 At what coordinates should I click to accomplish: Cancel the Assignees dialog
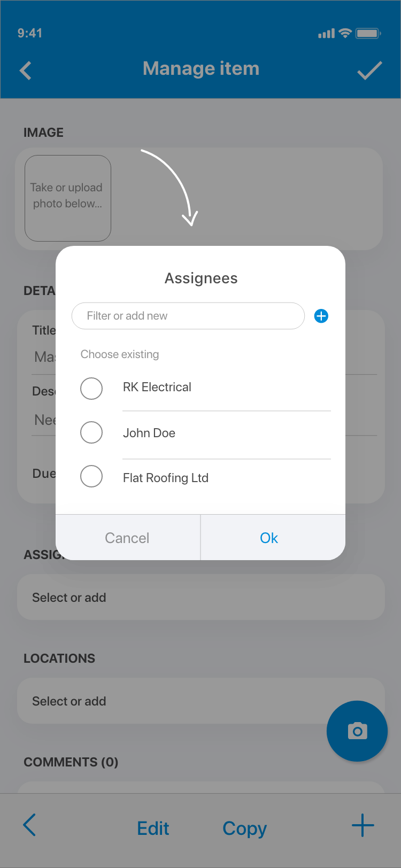[127, 538]
